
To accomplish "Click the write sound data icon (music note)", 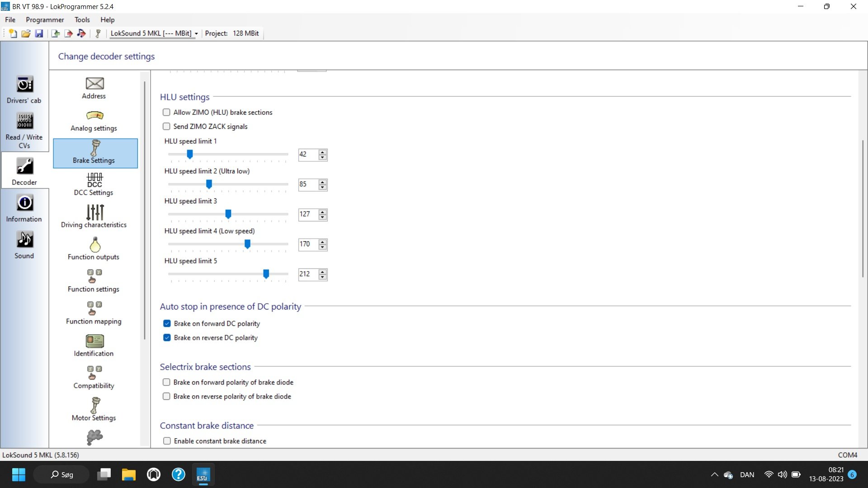I will coord(81,33).
